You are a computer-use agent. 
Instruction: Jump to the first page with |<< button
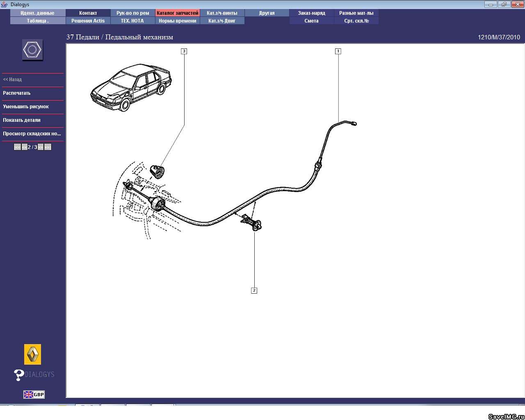pyautogui.click(x=17, y=147)
